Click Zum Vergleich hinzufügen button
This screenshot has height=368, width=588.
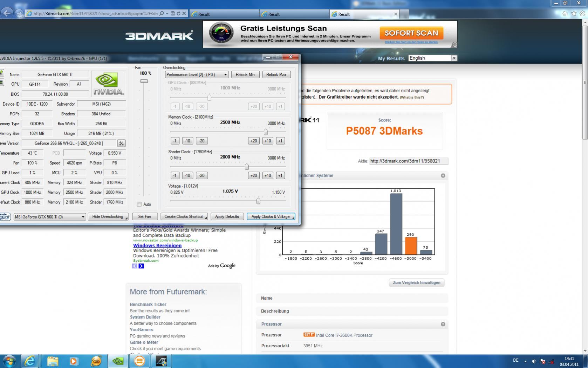417,282
